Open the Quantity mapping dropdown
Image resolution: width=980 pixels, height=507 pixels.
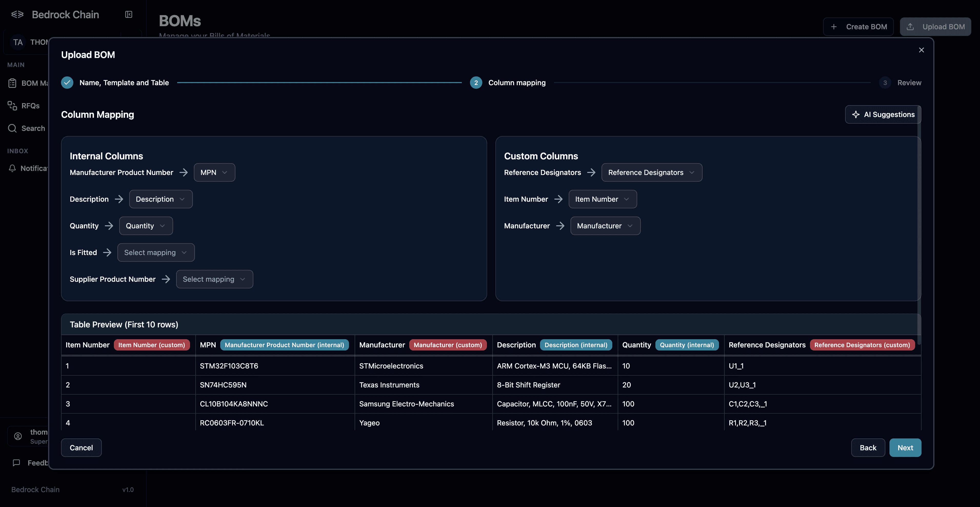[x=146, y=226]
